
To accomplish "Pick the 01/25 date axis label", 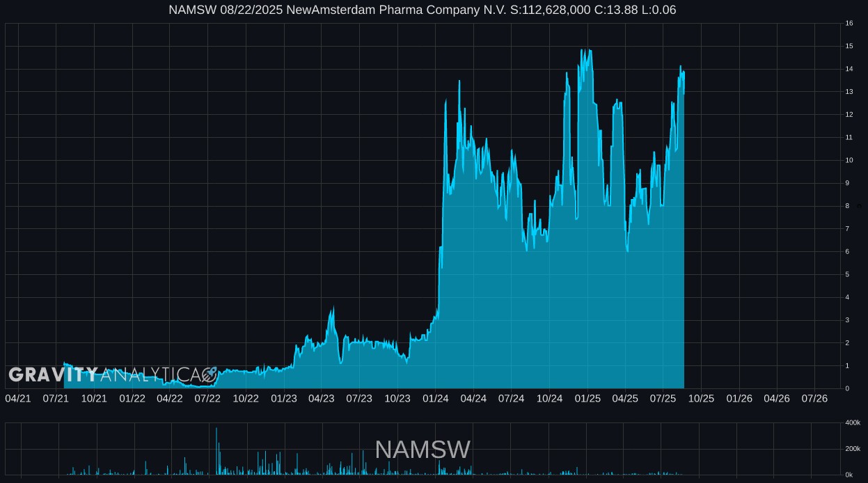I will (588, 399).
